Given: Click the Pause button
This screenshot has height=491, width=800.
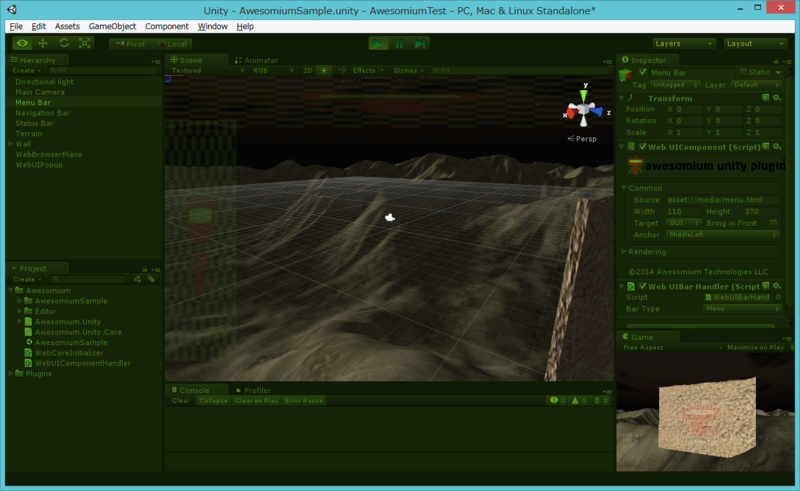Looking at the screenshot, I should 399,43.
